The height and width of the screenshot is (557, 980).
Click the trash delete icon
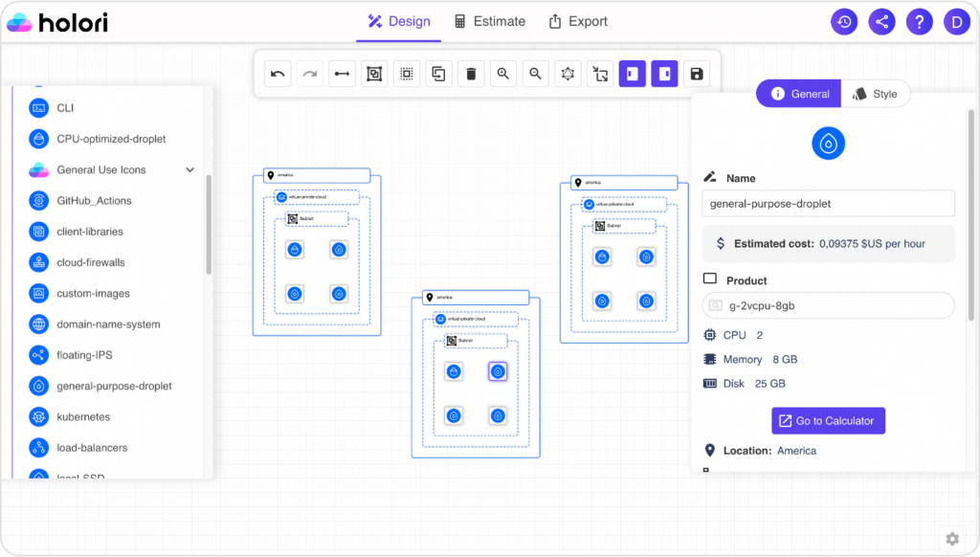click(471, 74)
